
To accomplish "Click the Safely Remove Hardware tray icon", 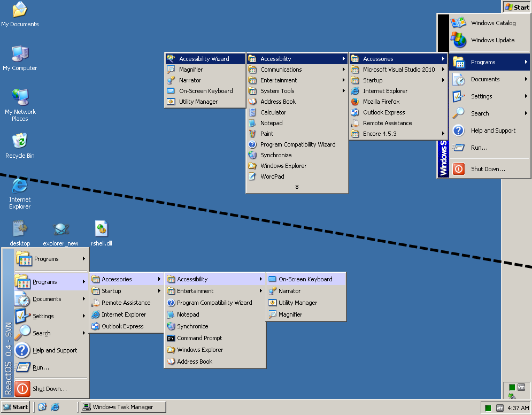I will point(512,396).
